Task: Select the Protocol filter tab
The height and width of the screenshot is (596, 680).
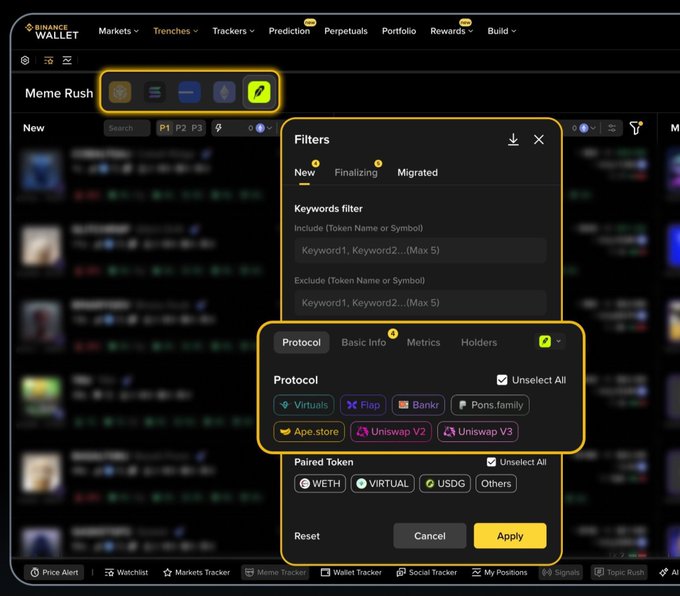Action: tap(301, 343)
